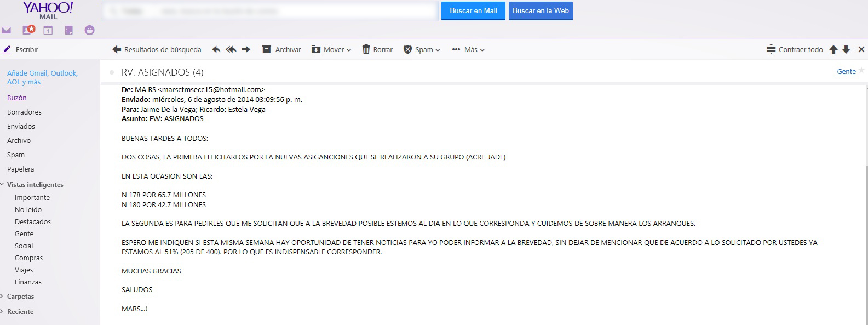Open the Más options dropdown
This screenshot has width=868, height=325.
[468, 49]
